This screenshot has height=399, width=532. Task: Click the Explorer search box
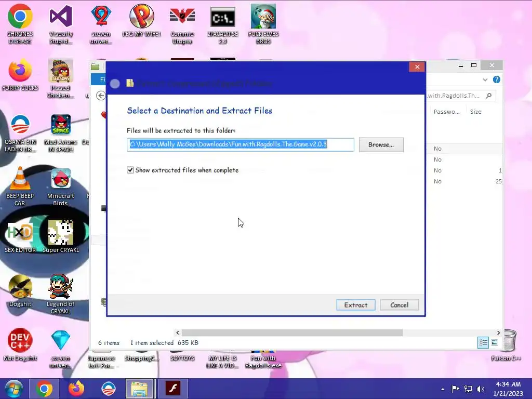(x=461, y=96)
